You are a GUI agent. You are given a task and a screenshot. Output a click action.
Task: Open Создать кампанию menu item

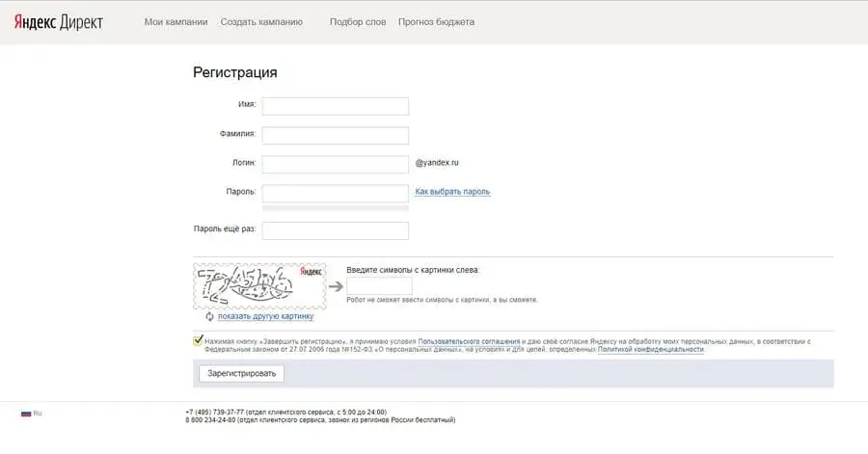point(261,22)
